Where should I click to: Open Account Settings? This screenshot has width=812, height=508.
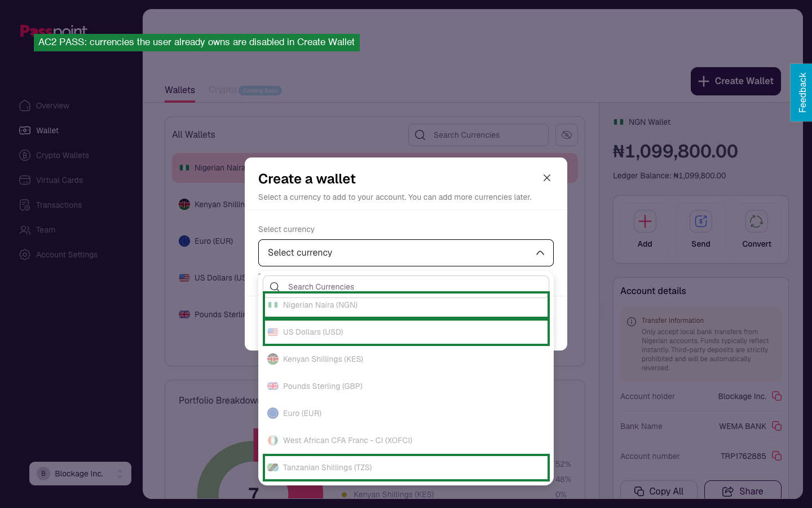tap(59, 255)
